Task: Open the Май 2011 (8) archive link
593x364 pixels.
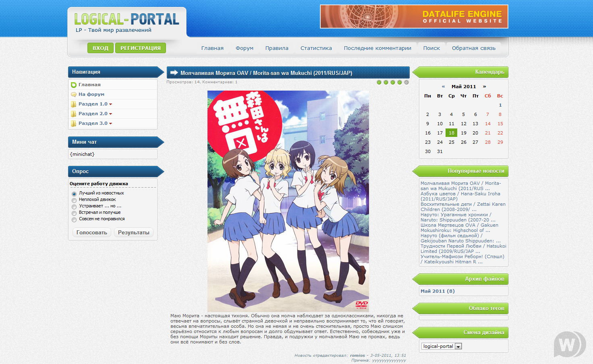Action: point(437,291)
